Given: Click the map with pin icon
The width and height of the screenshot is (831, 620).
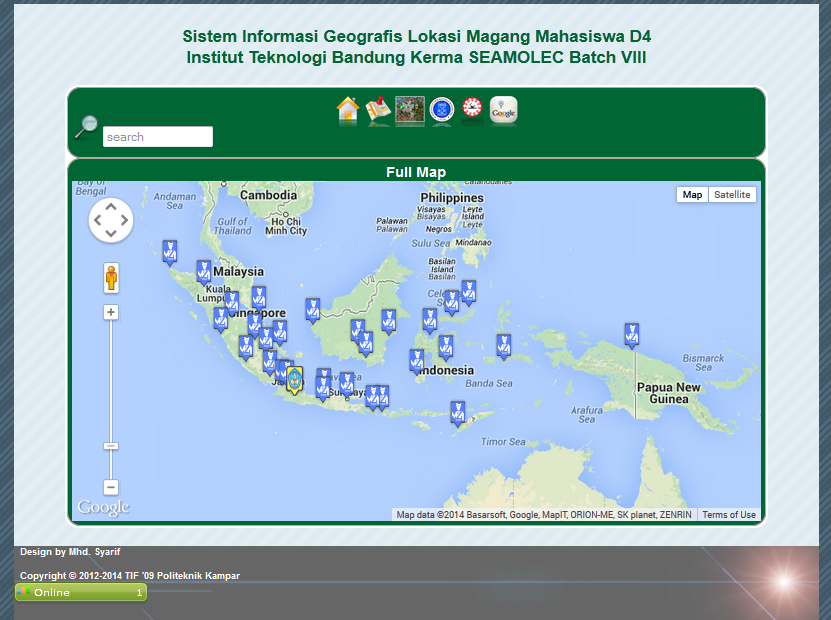Looking at the screenshot, I should coord(378,110).
